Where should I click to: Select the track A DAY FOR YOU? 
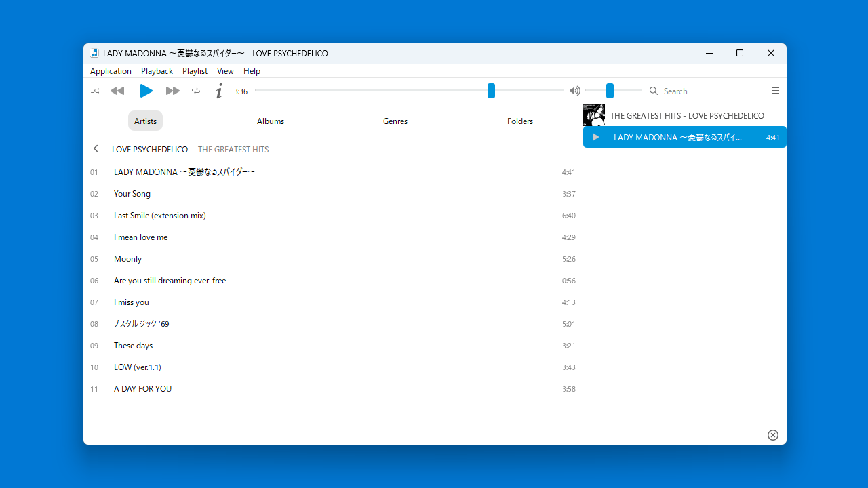[x=333, y=389]
